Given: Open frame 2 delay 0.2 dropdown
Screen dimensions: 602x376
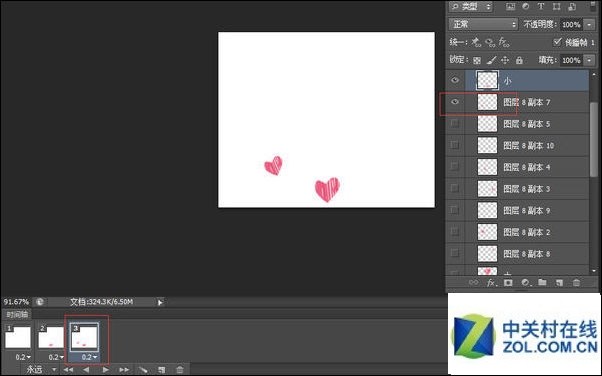Looking at the screenshot, I should click(x=56, y=357).
